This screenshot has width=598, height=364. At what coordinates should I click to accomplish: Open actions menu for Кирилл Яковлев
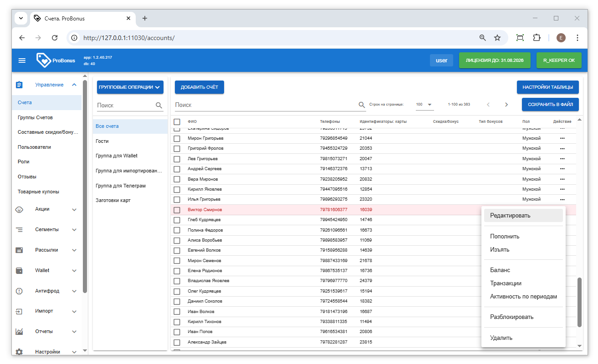click(x=562, y=189)
